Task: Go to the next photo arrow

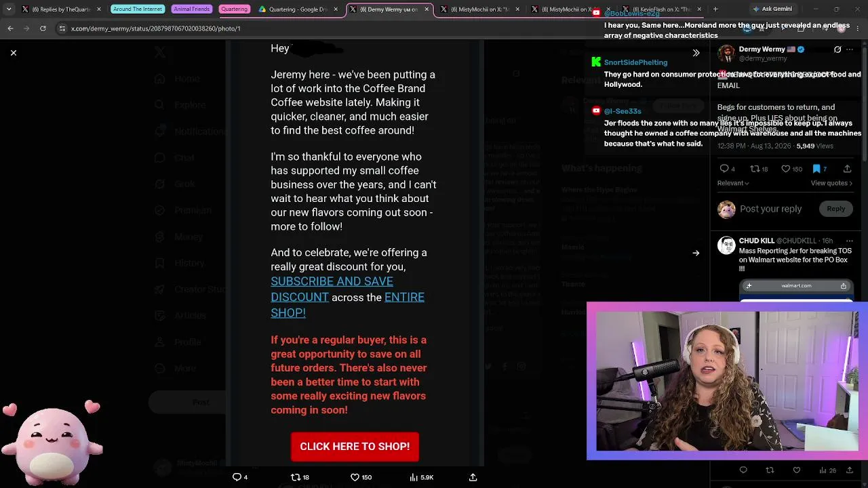Action: (x=696, y=253)
